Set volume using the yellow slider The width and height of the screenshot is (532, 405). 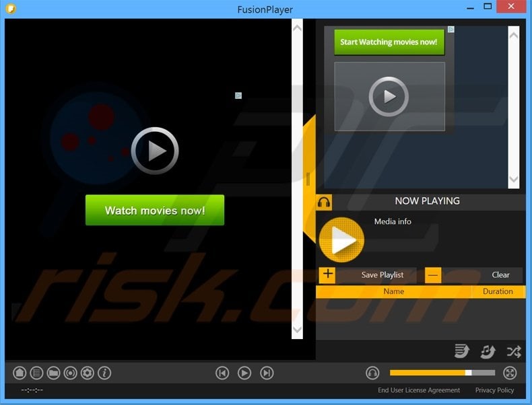coord(442,373)
